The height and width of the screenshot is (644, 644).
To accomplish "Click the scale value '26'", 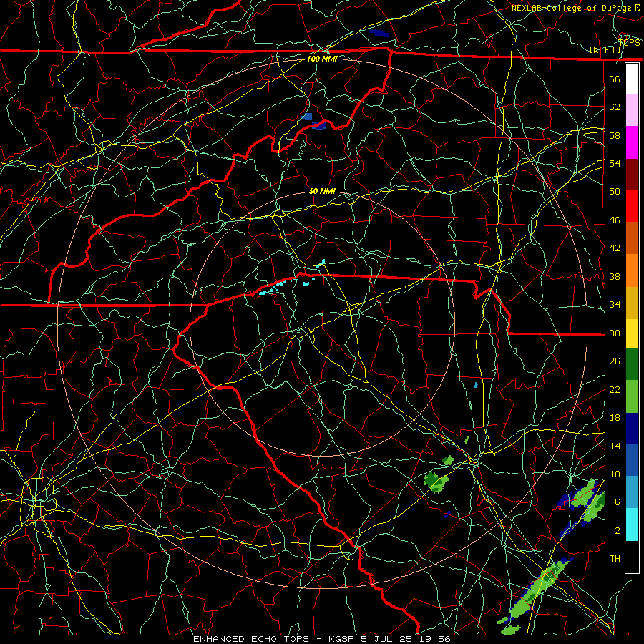I will (615, 361).
